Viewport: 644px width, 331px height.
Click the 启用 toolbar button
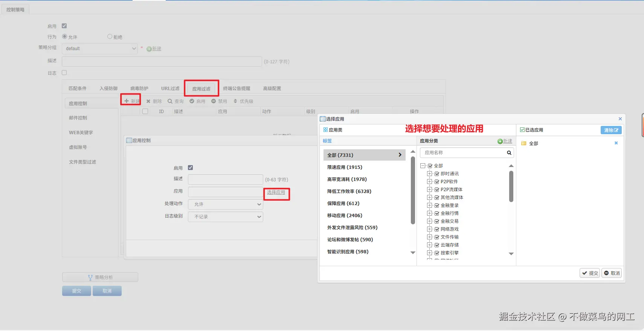tap(198, 101)
